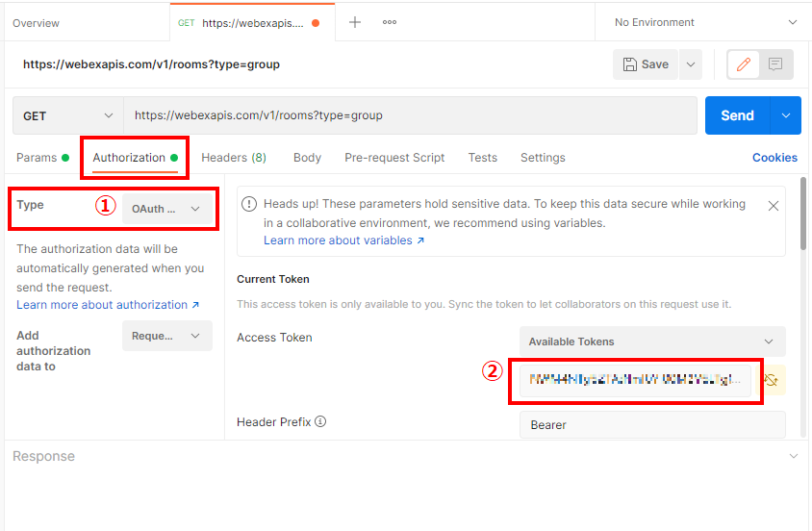Open the Cookies link
Image resolution: width=812 pixels, height=531 pixels.
click(x=774, y=158)
